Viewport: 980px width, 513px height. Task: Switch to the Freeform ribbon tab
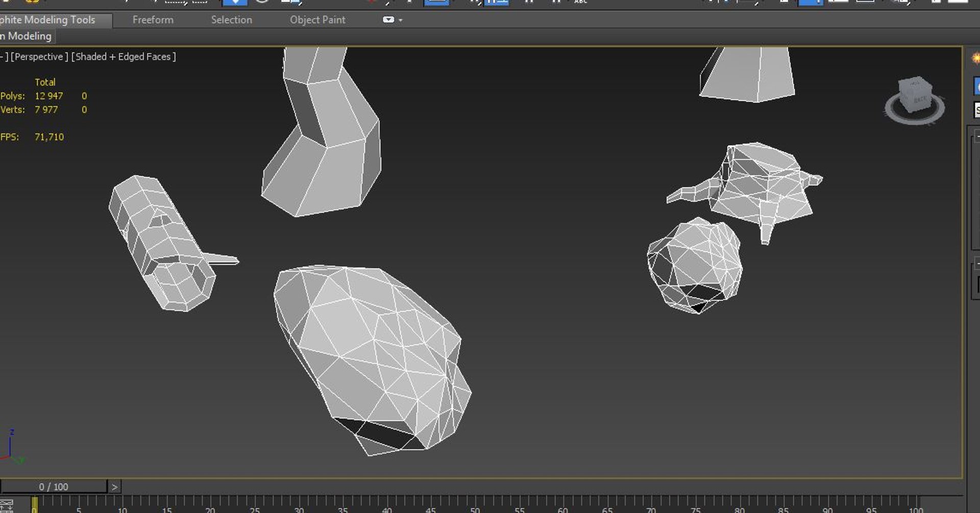click(x=153, y=20)
